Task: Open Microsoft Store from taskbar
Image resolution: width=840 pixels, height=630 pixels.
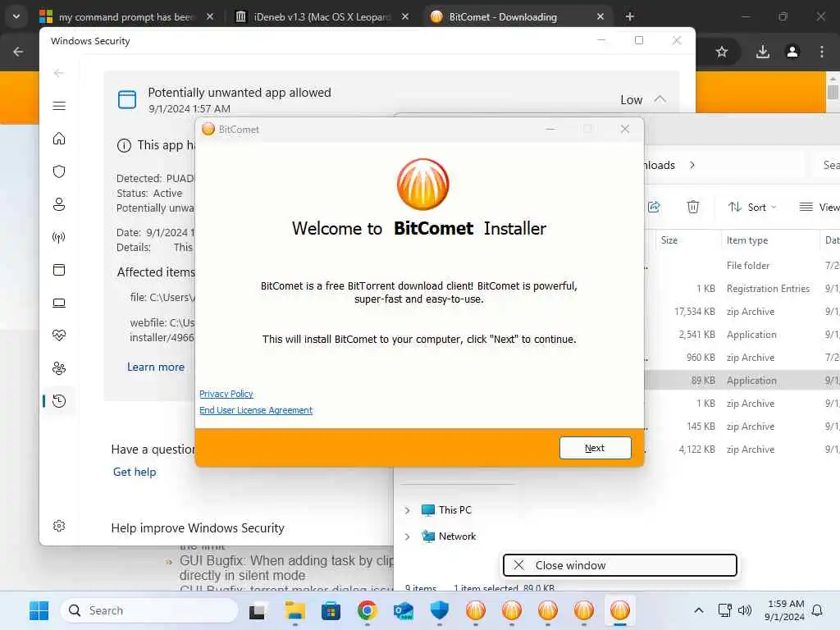Action: [x=331, y=610]
